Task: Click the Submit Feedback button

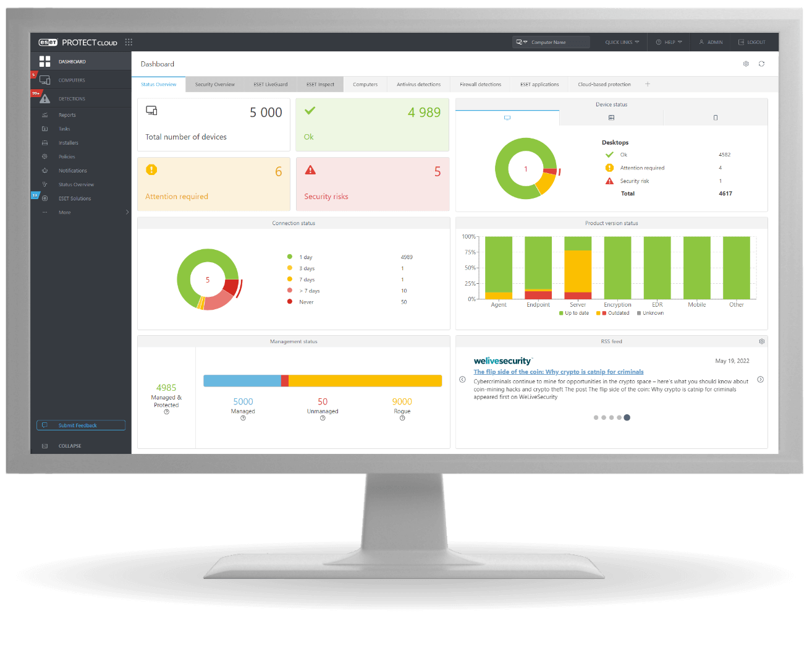Action: point(81,425)
